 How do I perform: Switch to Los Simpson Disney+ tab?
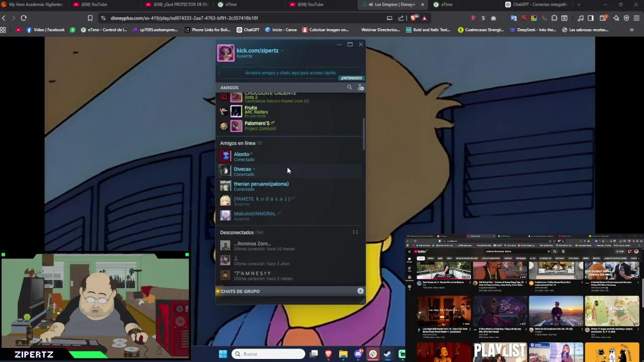pos(394,5)
